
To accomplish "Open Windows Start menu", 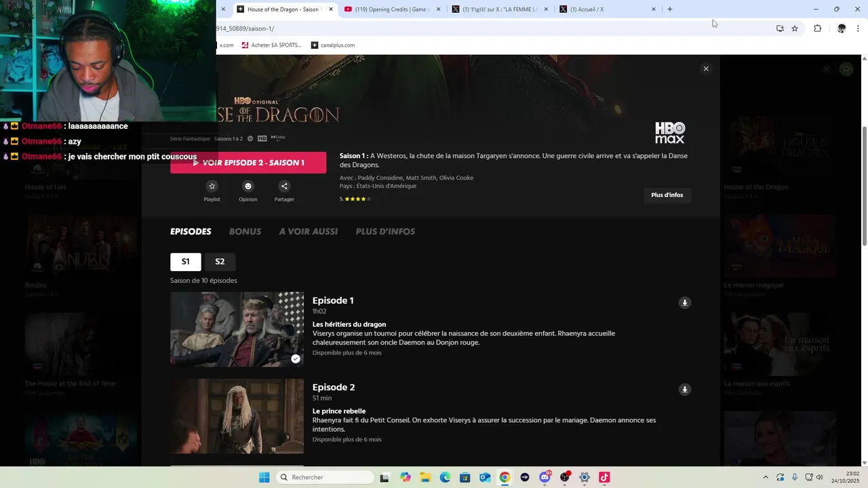I will coord(264,477).
